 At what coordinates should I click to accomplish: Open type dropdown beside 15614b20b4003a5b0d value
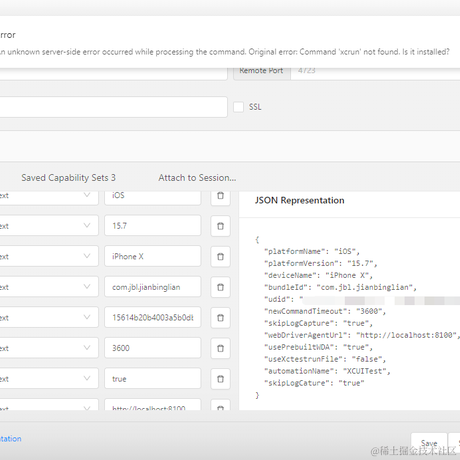click(49, 317)
